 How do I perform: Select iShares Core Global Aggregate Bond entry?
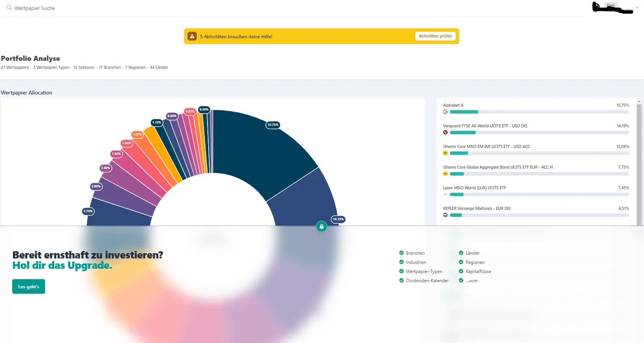498,167
